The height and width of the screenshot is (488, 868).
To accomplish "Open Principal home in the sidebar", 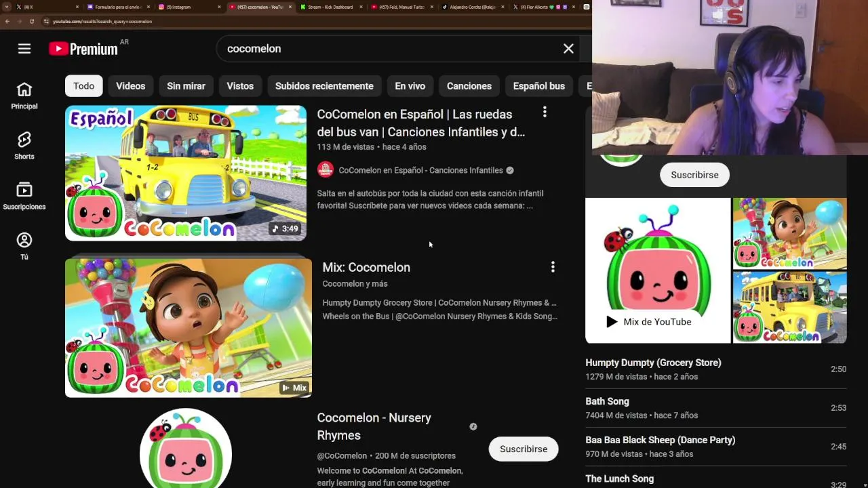I will click(x=24, y=96).
